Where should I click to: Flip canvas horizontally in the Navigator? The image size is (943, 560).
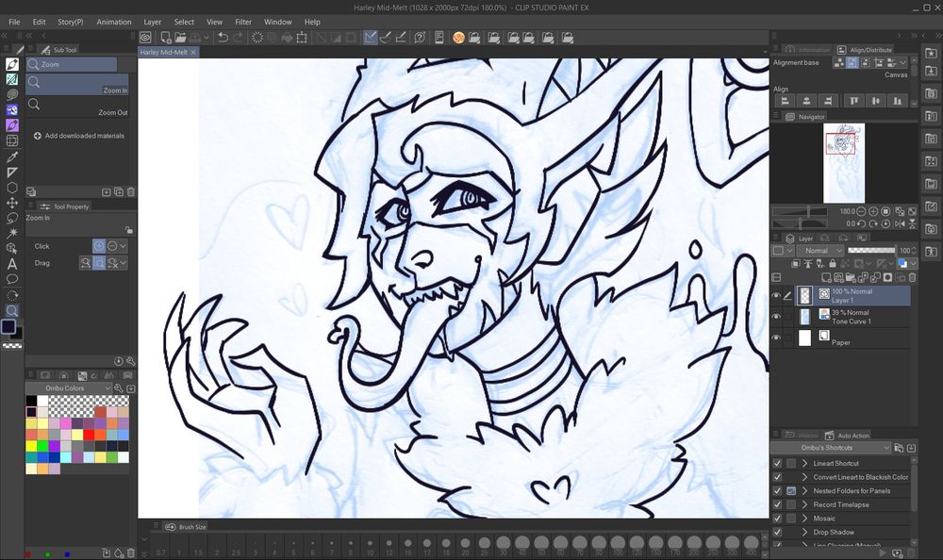[900, 223]
